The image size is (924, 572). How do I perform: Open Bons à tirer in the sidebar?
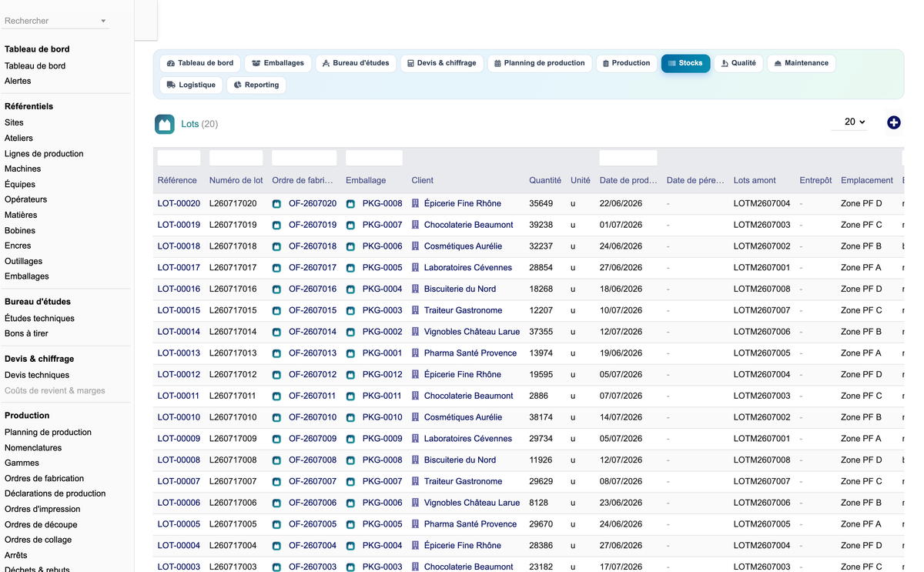tap(26, 333)
